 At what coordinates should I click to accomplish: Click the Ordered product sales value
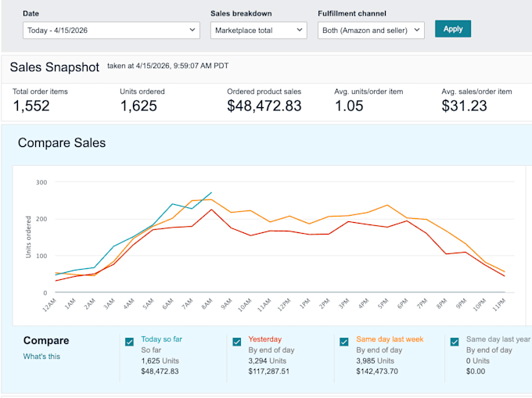264,106
